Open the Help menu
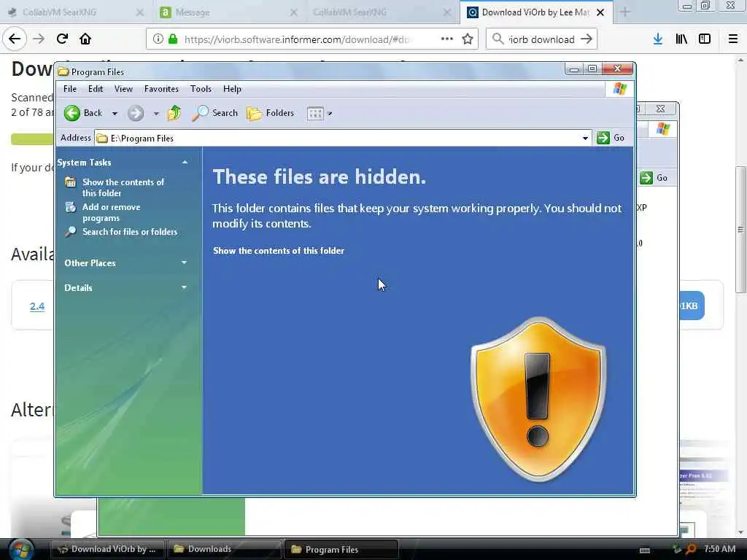The image size is (747, 560). [x=232, y=88]
